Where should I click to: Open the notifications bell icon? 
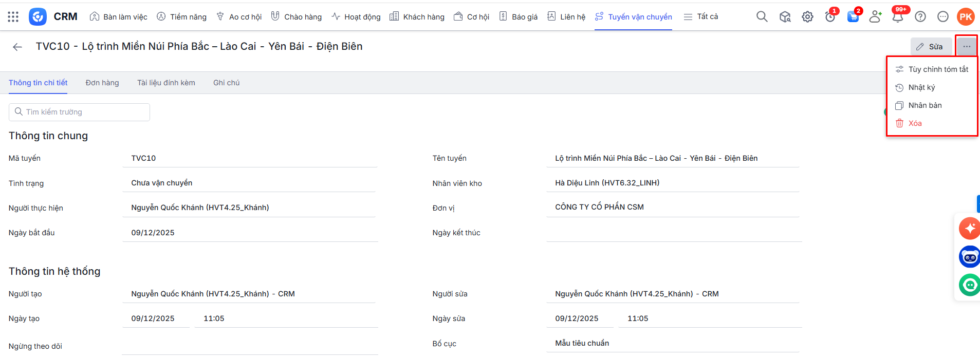pos(897,17)
